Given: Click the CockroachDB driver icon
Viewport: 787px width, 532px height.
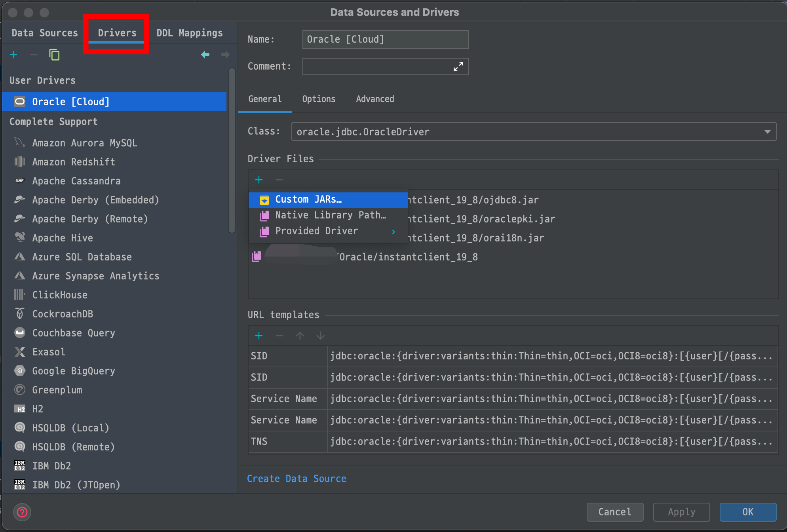Looking at the screenshot, I should coord(20,313).
